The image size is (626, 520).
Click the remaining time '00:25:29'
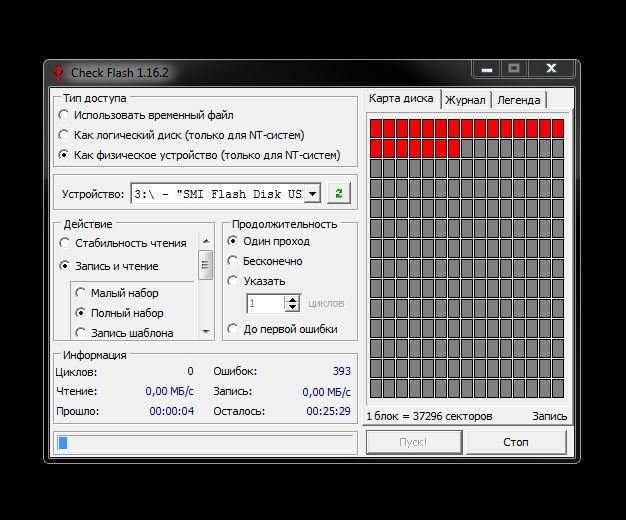coord(328,411)
